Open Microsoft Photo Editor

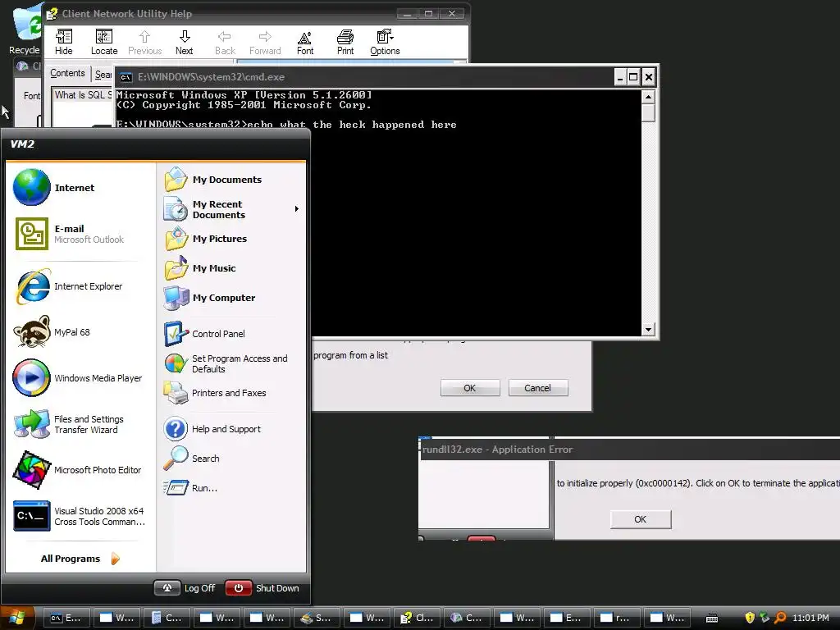pos(80,470)
